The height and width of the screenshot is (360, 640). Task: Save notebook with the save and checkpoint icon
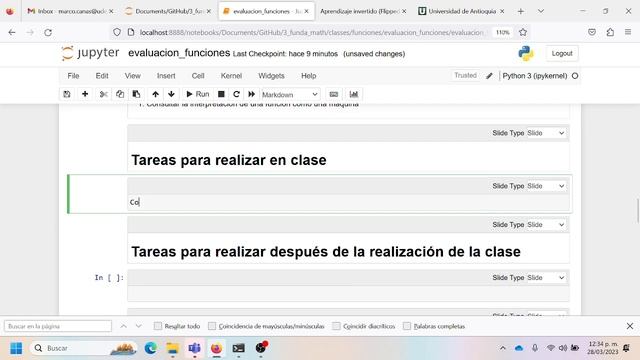pyautogui.click(x=67, y=94)
